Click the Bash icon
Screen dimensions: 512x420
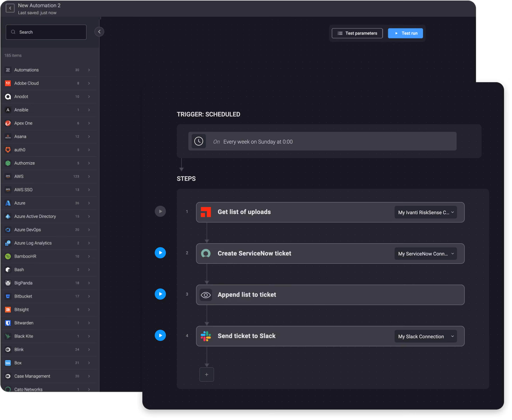pyautogui.click(x=8, y=270)
